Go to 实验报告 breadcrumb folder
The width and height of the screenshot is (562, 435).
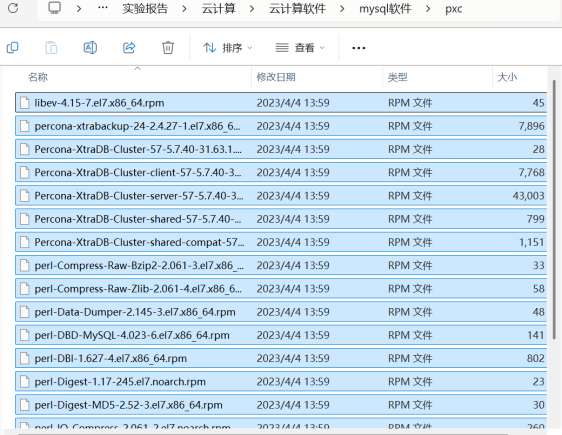click(145, 9)
